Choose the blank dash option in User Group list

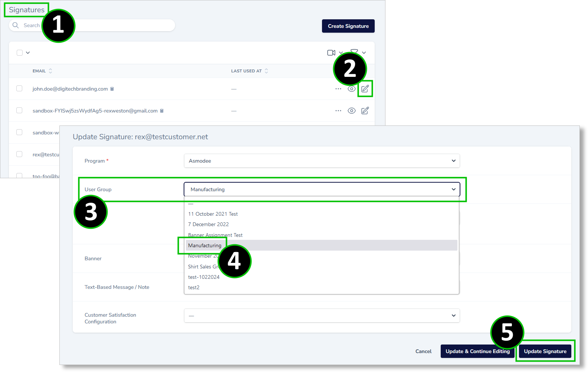[x=322, y=203]
